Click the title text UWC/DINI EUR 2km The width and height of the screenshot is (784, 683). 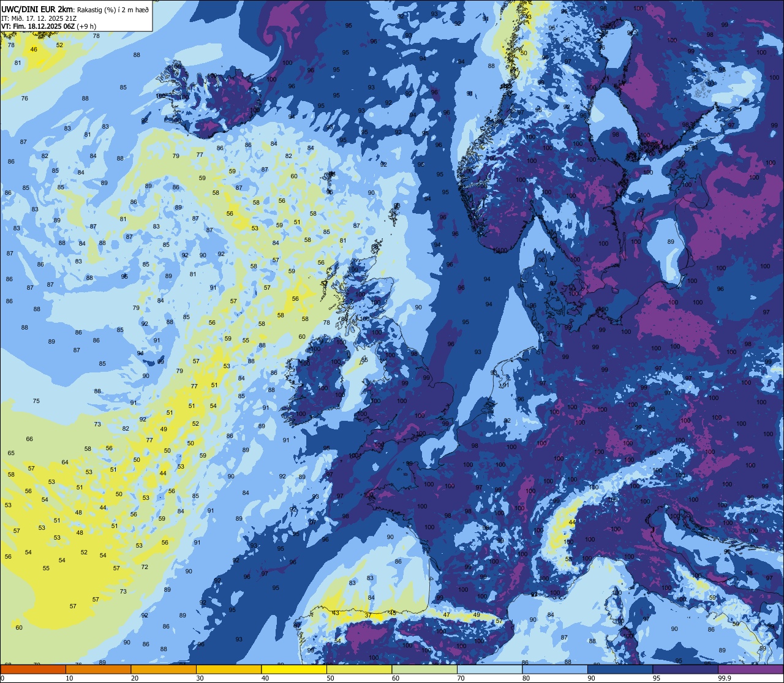point(37,9)
